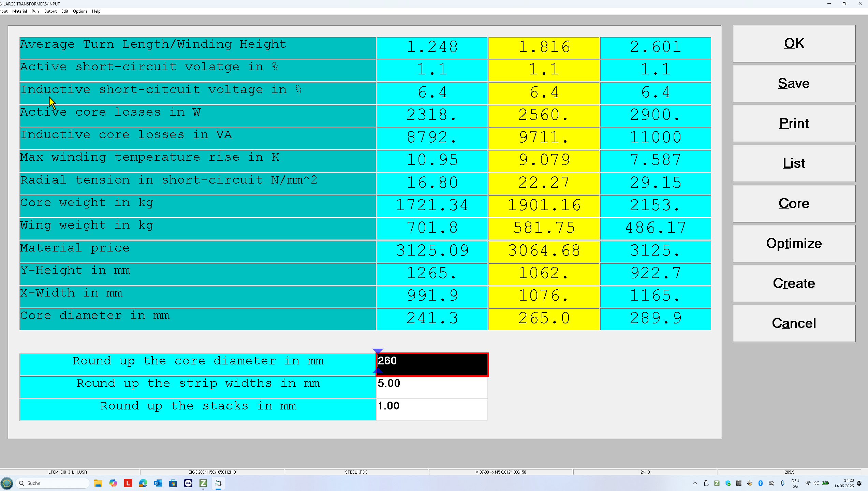This screenshot has width=868, height=491.
Task: Click the battery charging icon
Action: [x=825, y=483]
